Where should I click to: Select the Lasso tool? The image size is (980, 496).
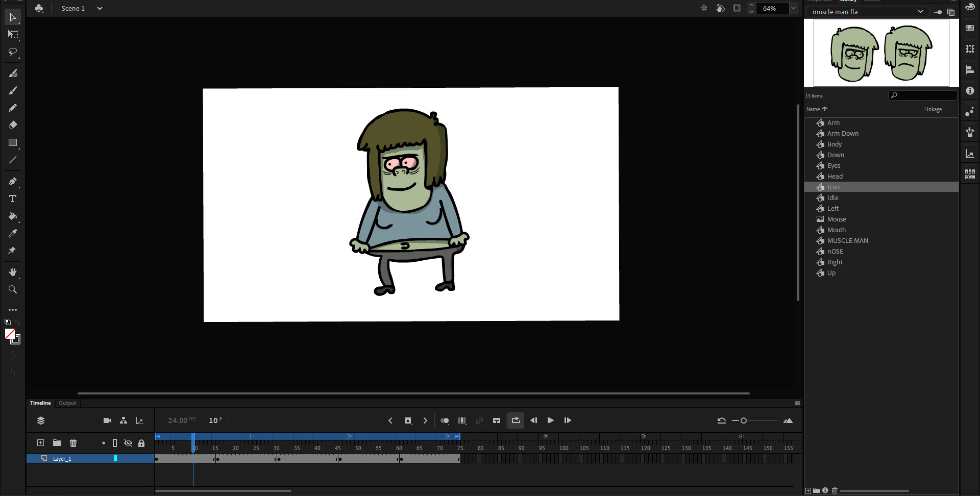tap(13, 52)
